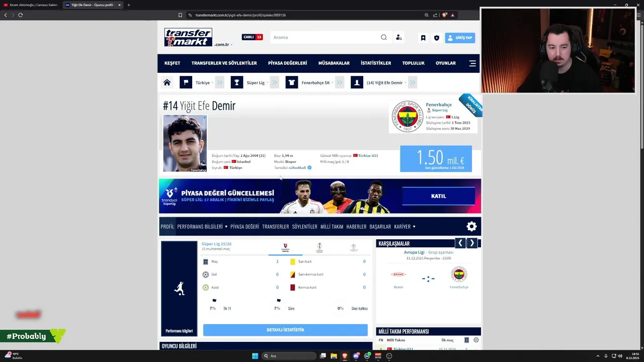Viewport: 644px width, 362px height.
Task: Open the large Fenerbahçe club crest
Action: (x=407, y=116)
